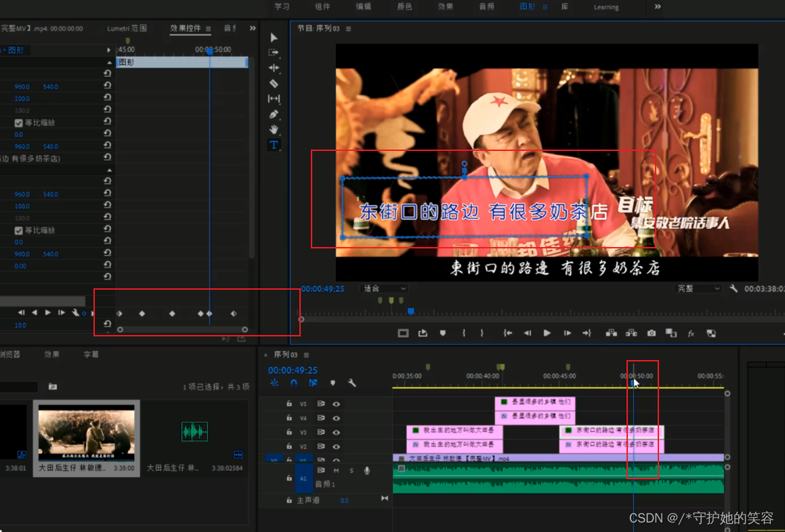Click master track volume value 0.0
Image resolution: width=785 pixels, height=532 pixels.
pyautogui.click(x=345, y=500)
